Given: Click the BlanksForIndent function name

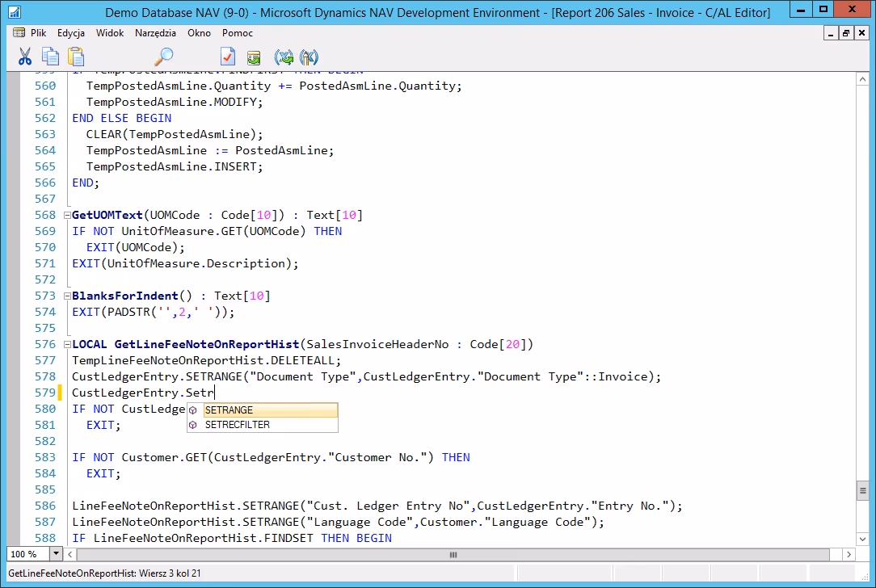Looking at the screenshot, I should tap(125, 296).
